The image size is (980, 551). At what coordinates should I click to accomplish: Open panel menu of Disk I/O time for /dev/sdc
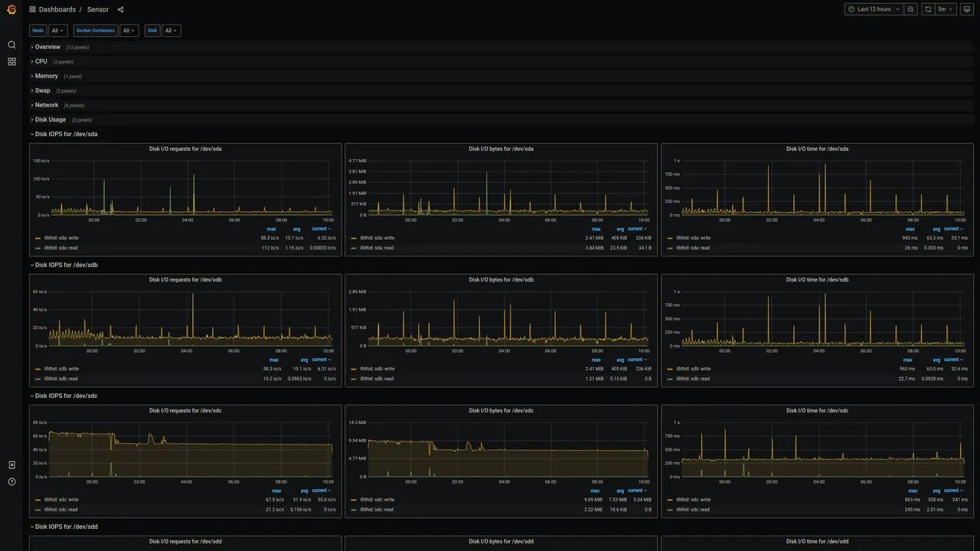pos(817,411)
